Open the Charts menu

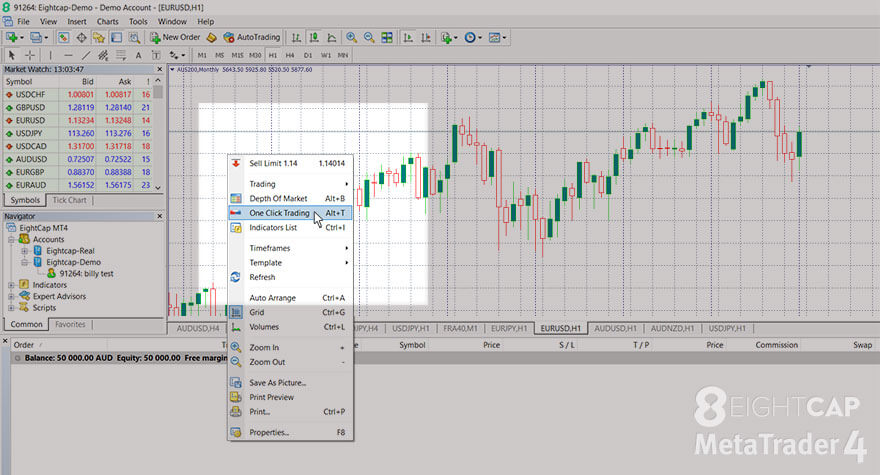pyautogui.click(x=107, y=21)
